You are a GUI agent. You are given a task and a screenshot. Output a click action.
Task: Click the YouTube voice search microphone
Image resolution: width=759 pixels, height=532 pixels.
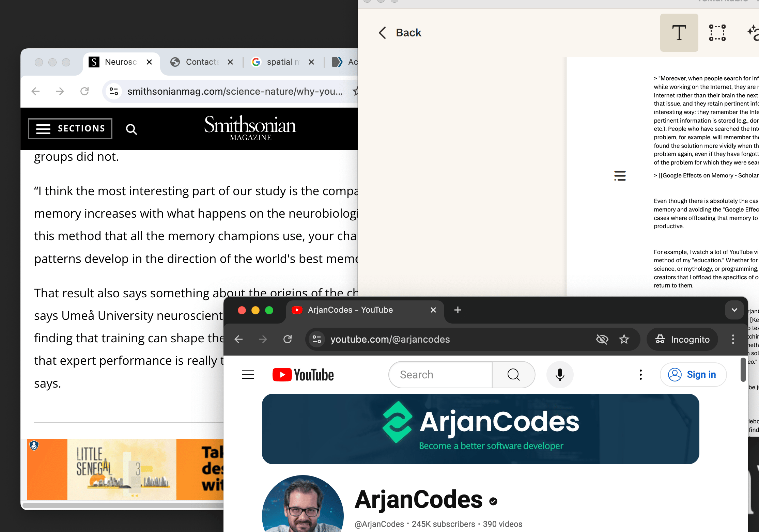point(560,375)
